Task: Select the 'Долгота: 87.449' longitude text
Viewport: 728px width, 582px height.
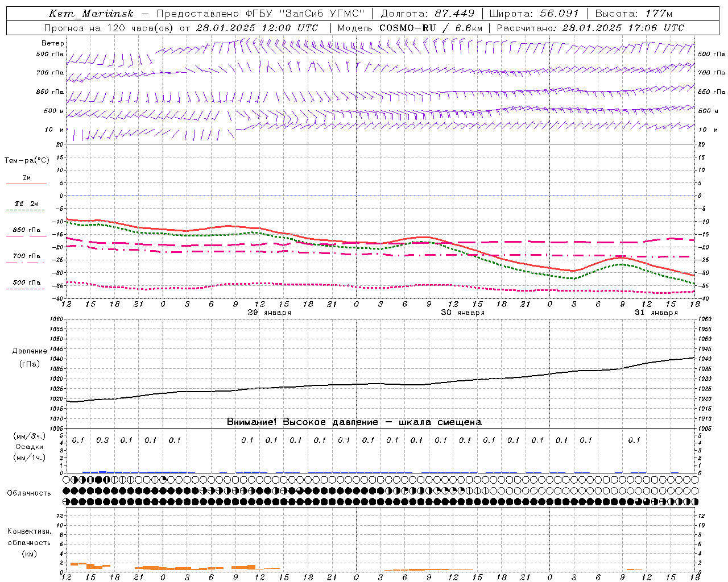Action: click(x=427, y=14)
